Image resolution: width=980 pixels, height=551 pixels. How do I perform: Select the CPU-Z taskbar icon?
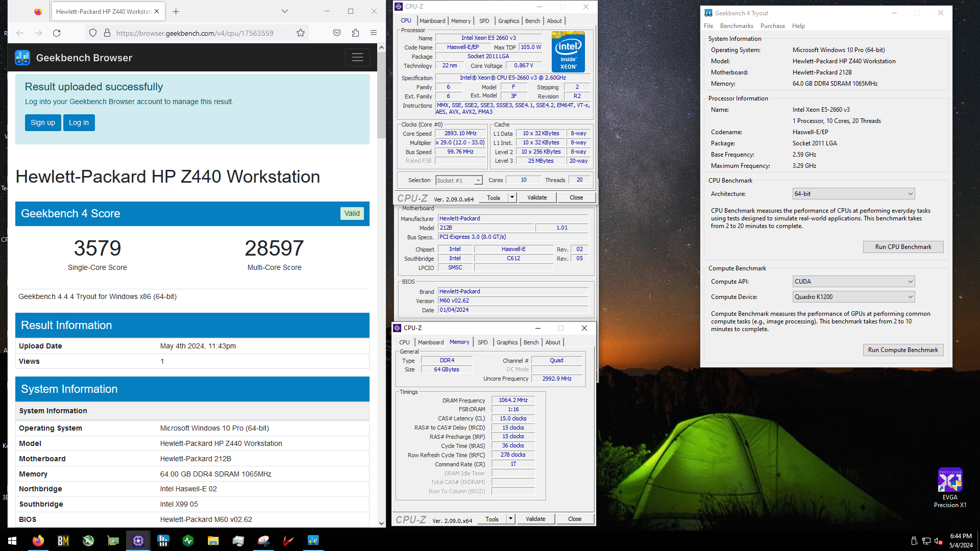[x=138, y=541]
